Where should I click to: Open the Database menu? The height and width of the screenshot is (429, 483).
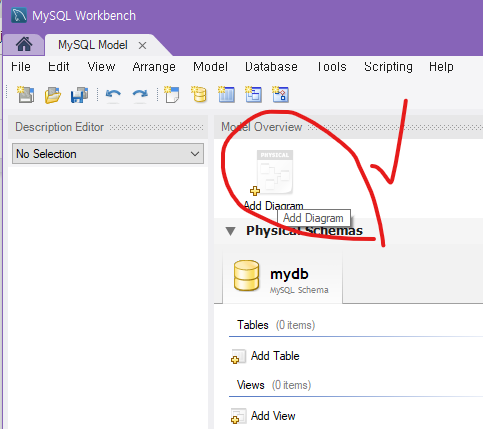tap(271, 67)
